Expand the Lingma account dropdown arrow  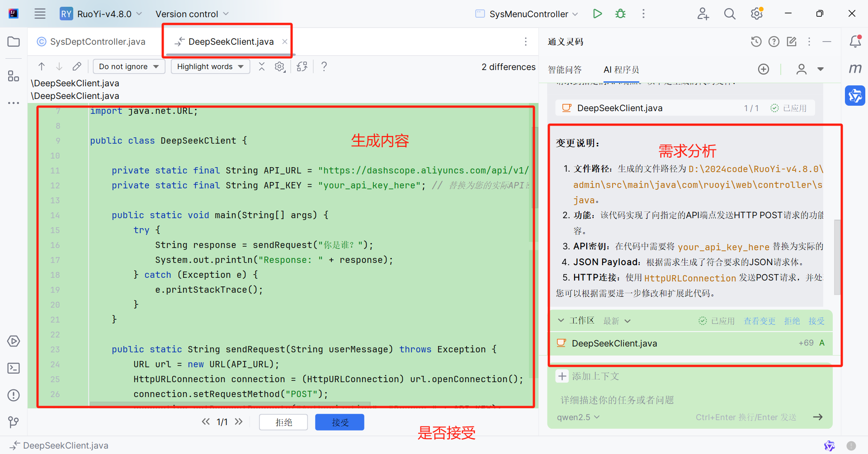click(821, 69)
